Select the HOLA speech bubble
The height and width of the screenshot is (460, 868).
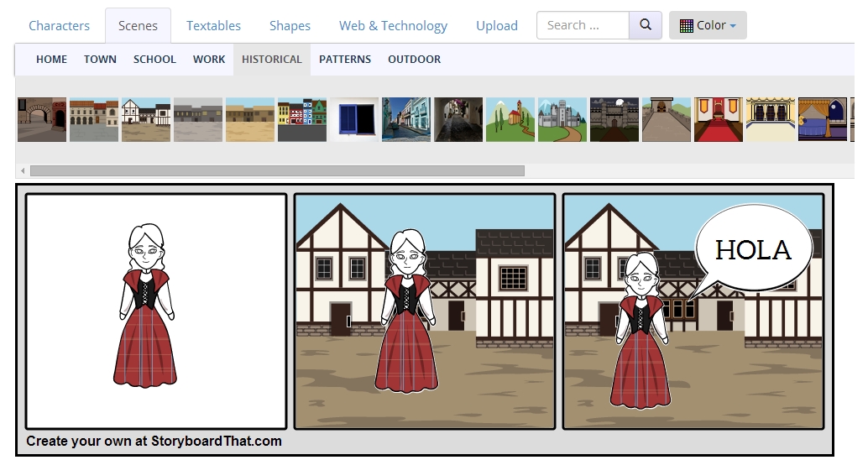(753, 249)
